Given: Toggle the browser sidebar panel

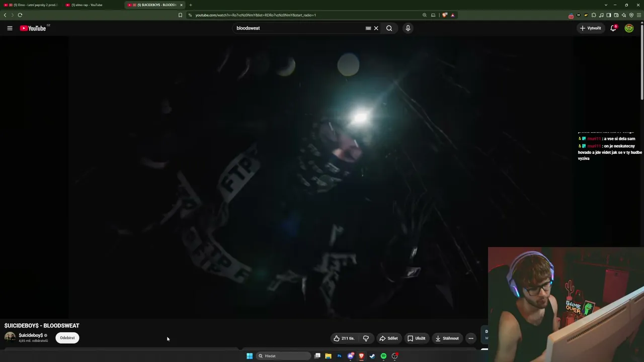Looking at the screenshot, I should (609, 15).
